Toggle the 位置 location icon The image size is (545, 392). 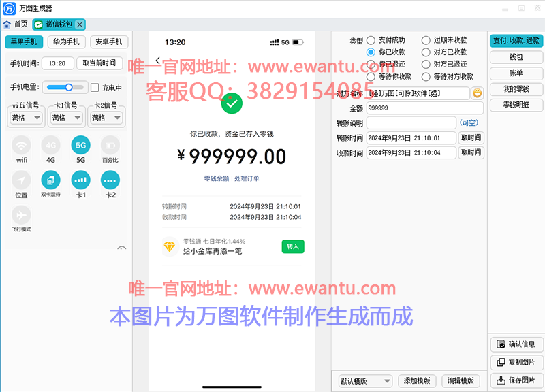coord(22,180)
